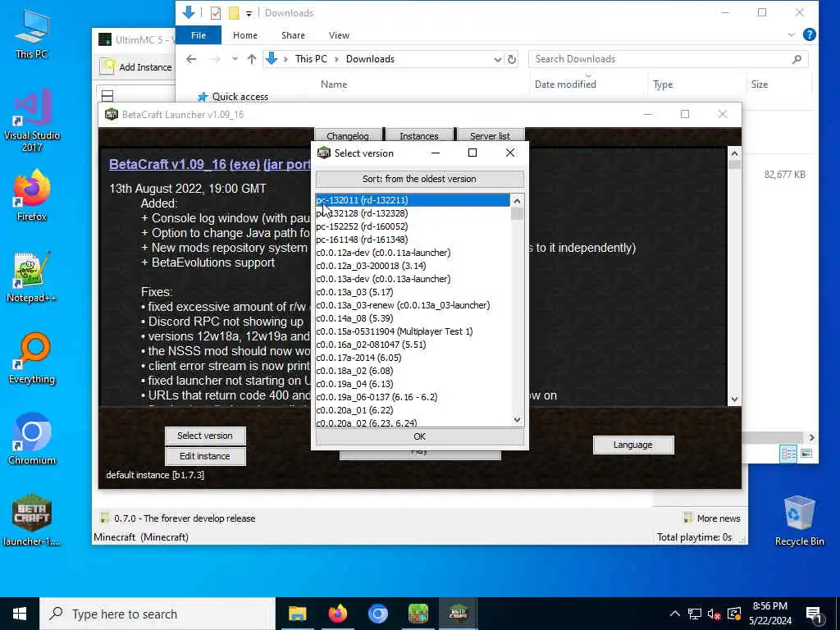Click the Explorer back arrow
This screenshot has height=630, width=840.
pyautogui.click(x=191, y=59)
